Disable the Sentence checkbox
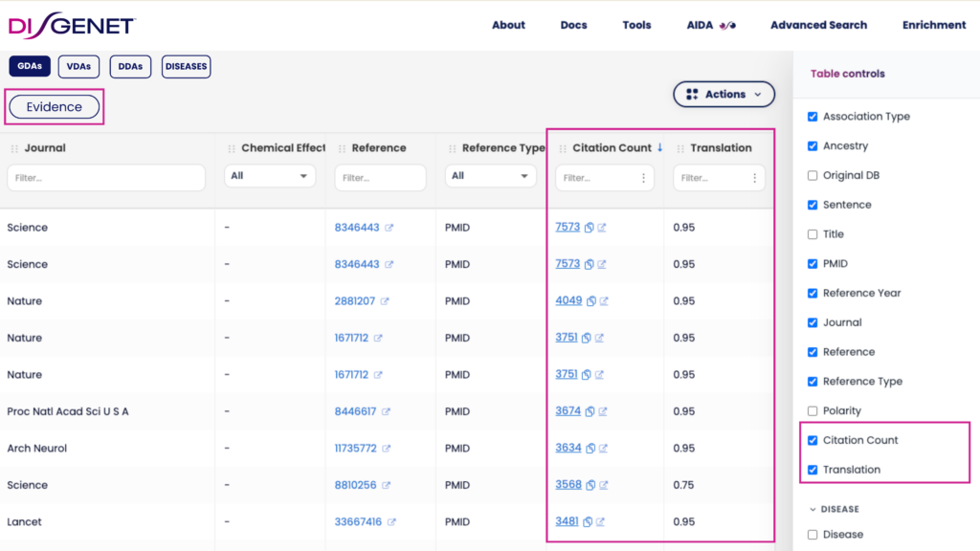The width and height of the screenshot is (980, 551). pyautogui.click(x=813, y=204)
